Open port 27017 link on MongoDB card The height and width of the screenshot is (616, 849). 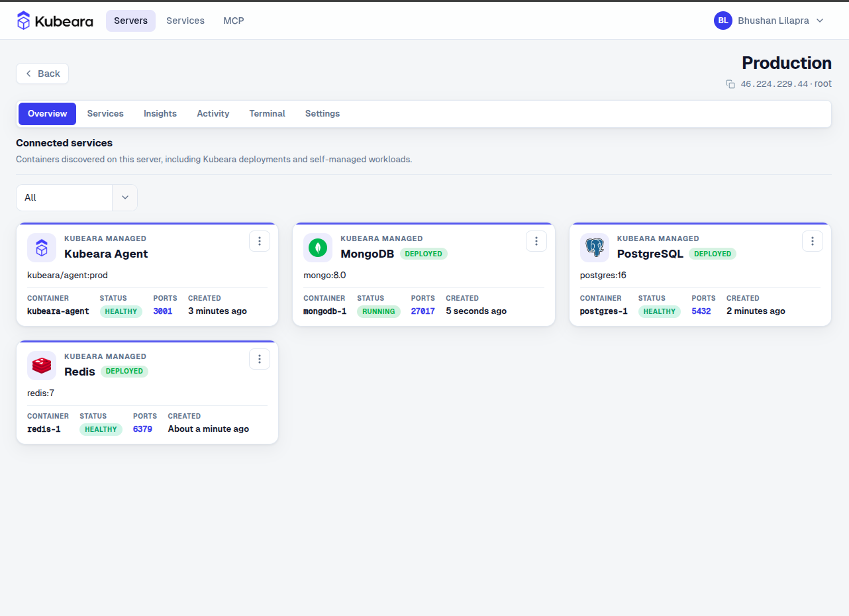[x=423, y=311]
